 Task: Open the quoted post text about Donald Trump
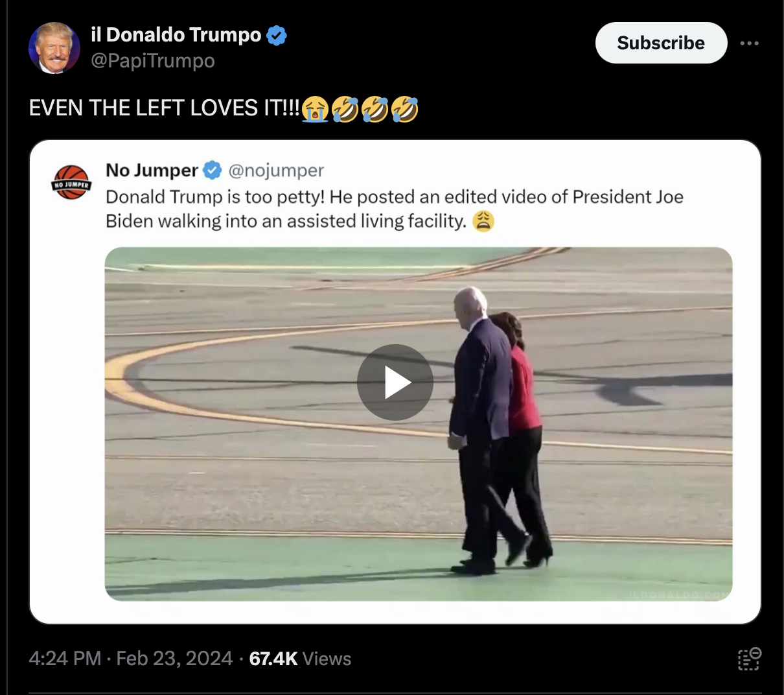coord(395,209)
